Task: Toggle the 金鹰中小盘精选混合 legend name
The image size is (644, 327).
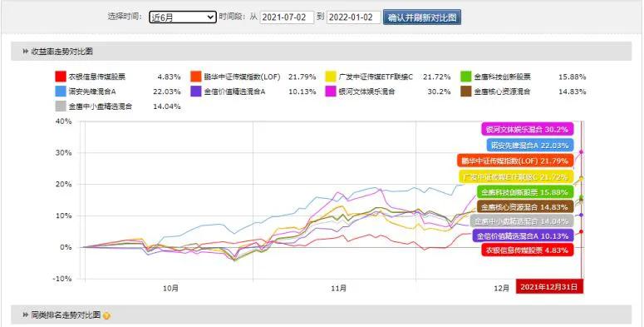Action: tap(101, 107)
